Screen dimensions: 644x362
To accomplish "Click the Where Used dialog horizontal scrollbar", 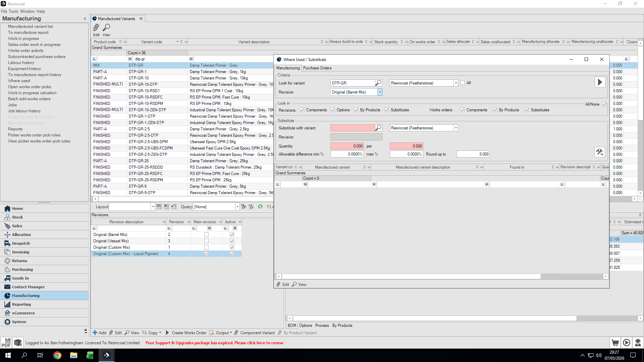I will pyautogui.click(x=411, y=277).
